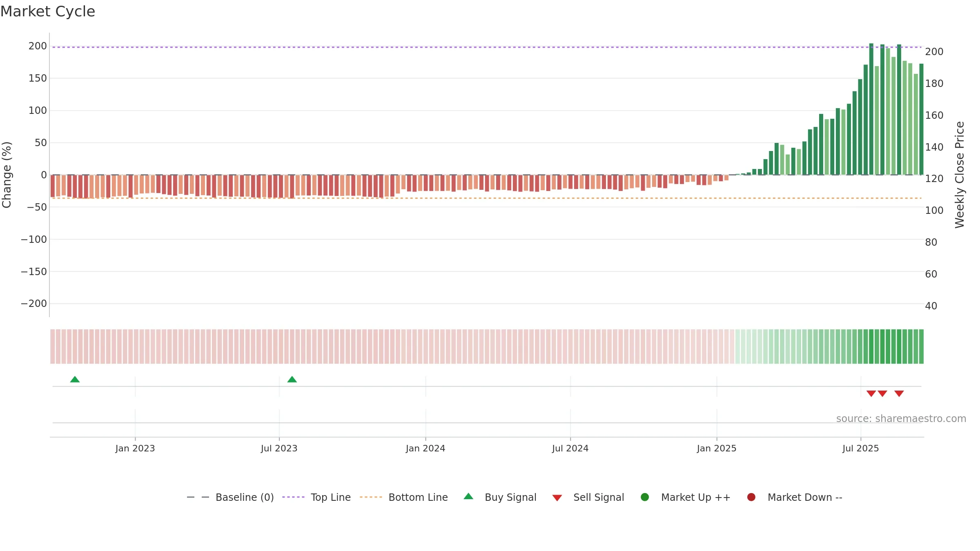This screenshot has width=980, height=551.
Task: Click the −200 tick on Change axis
Action: [x=34, y=303]
